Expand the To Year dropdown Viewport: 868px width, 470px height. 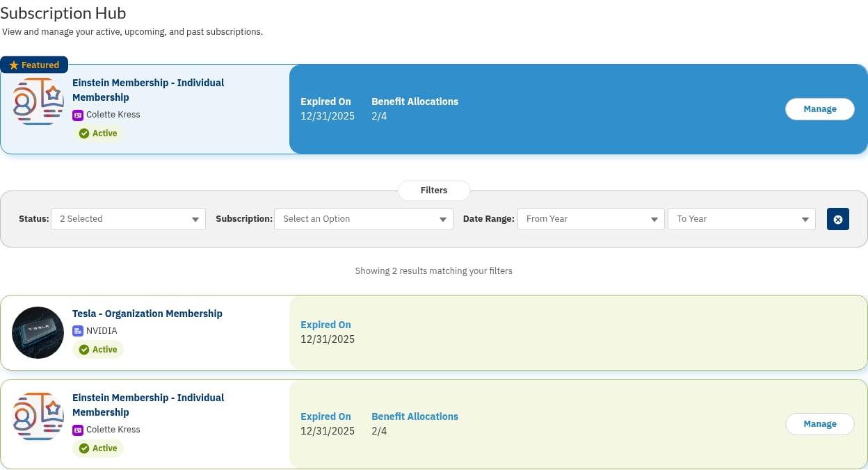pyautogui.click(x=741, y=219)
